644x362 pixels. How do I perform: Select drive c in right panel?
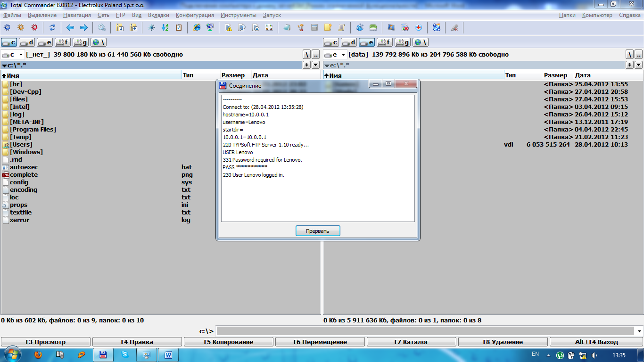coord(331,42)
